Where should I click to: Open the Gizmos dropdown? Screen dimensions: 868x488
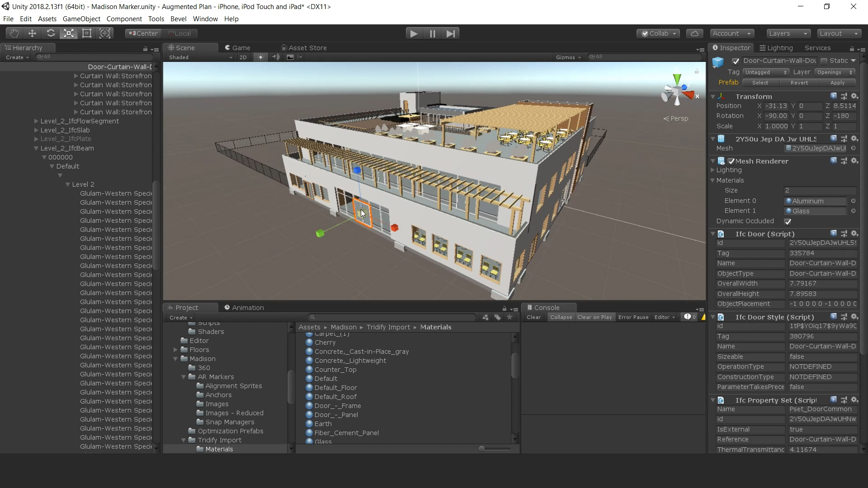click(x=568, y=57)
